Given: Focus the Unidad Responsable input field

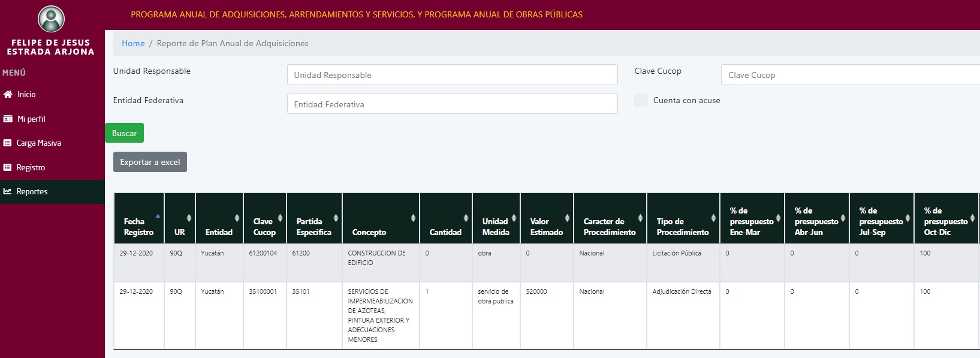Looking at the screenshot, I should [x=452, y=75].
